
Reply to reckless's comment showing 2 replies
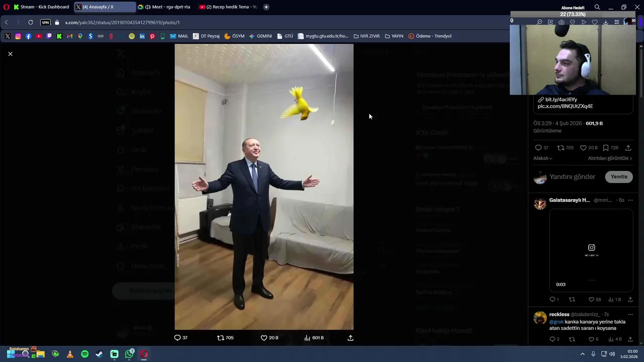pos(552,339)
